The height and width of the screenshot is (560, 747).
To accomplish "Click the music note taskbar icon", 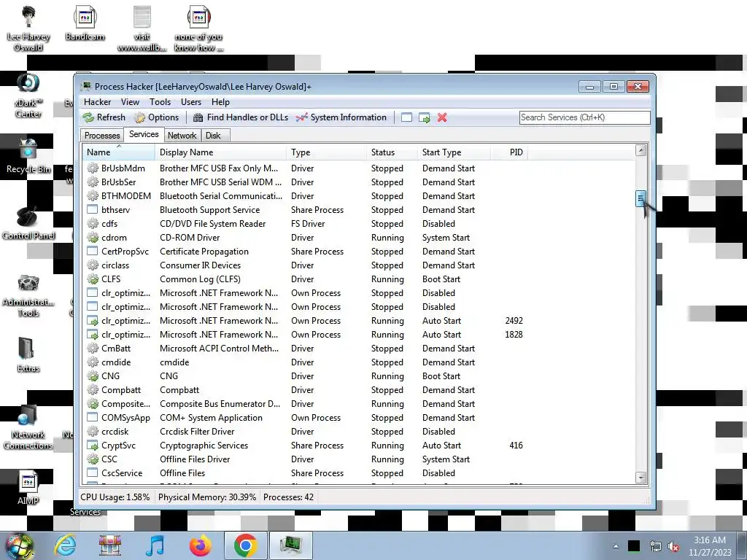I will pos(155,545).
